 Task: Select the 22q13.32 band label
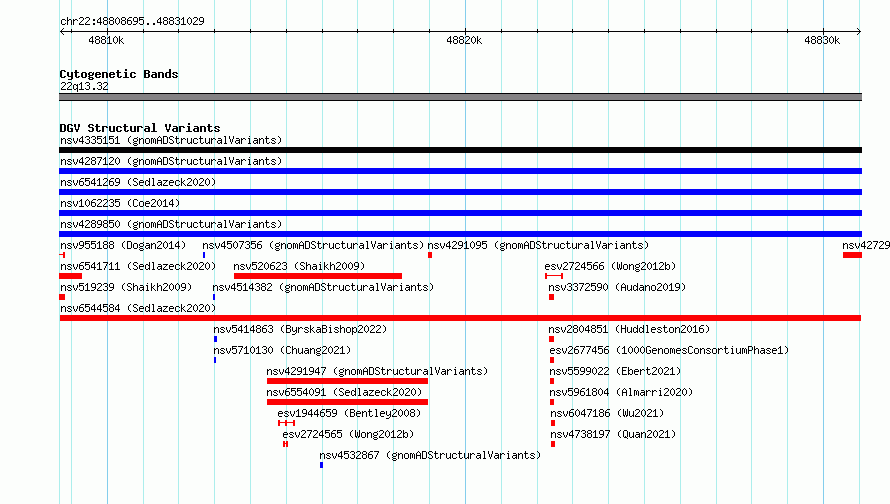[x=84, y=86]
